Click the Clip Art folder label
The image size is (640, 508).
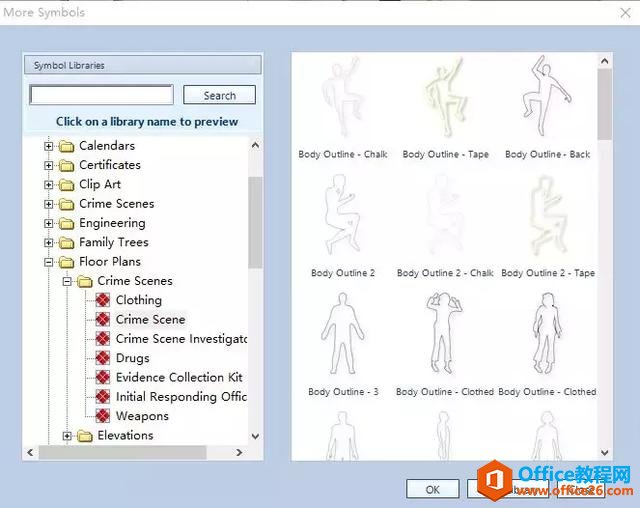point(100,184)
